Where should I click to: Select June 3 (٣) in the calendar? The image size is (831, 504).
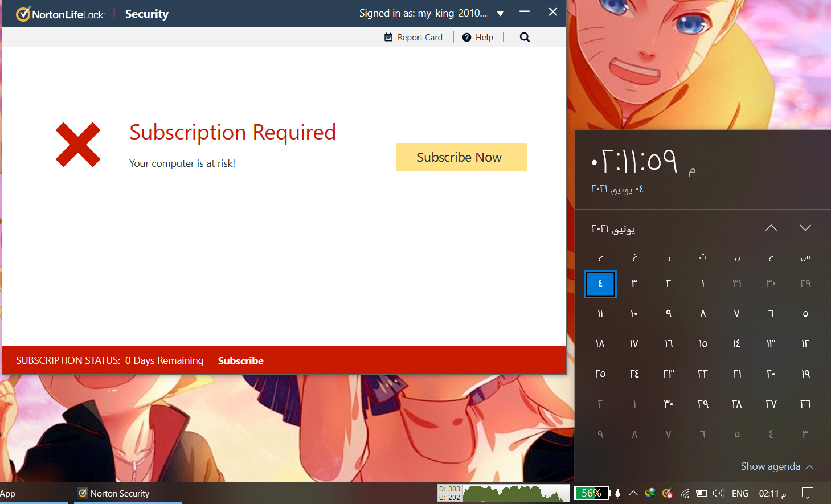634,284
